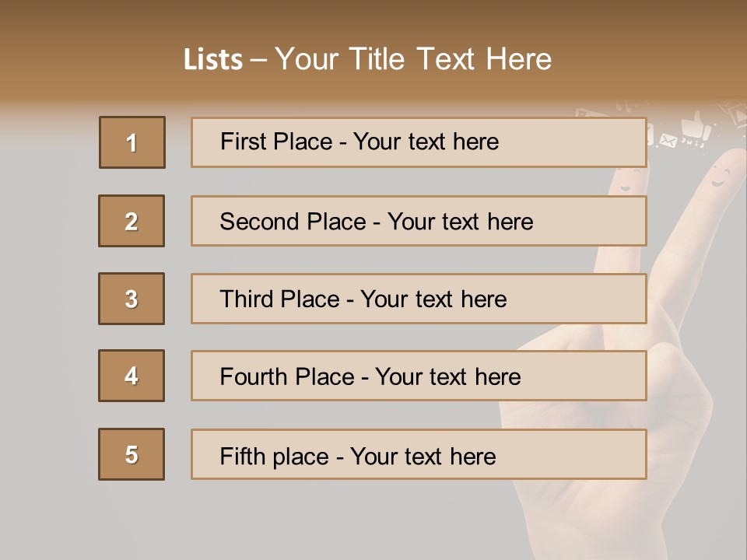
Task: Select the "First Place" text box
Action: coord(419,142)
